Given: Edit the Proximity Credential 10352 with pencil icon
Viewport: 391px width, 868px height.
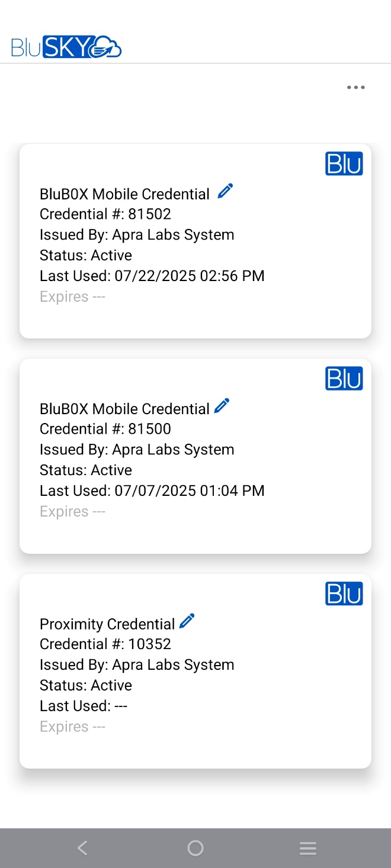Looking at the screenshot, I should [x=187, y=620].
